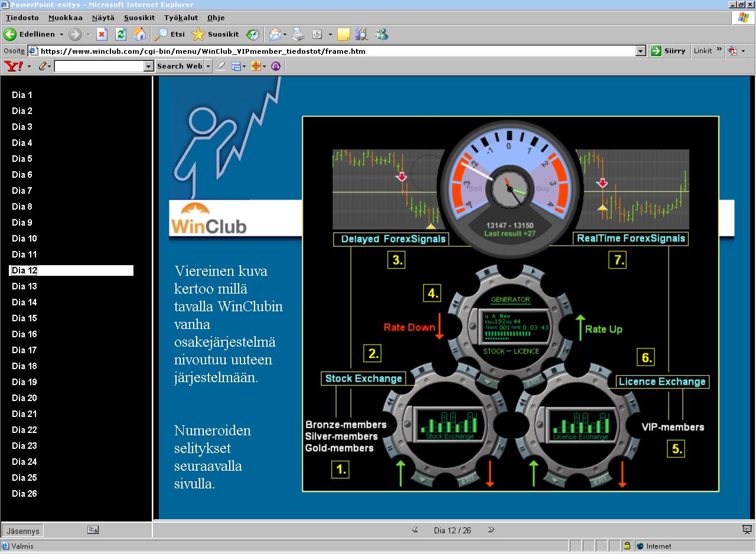The width and height of the screenshot is (756, 554).
Task: Open the Työkalut menu
Action: point(181,18)
